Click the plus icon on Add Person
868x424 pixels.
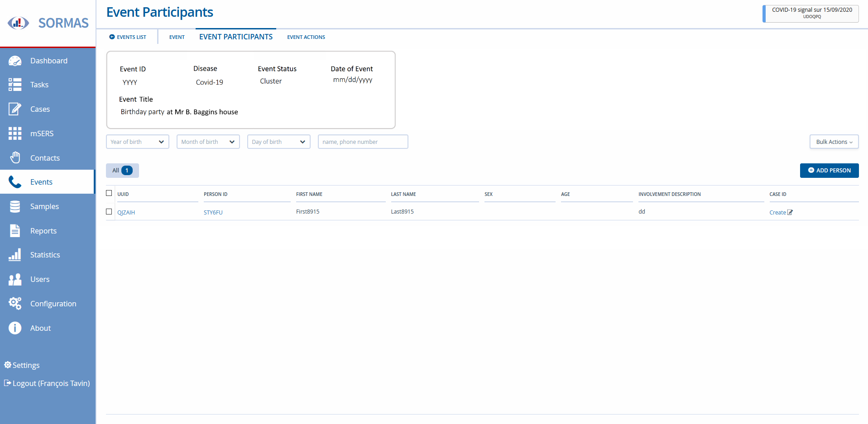pyautogui.click(x=811, y=171)
